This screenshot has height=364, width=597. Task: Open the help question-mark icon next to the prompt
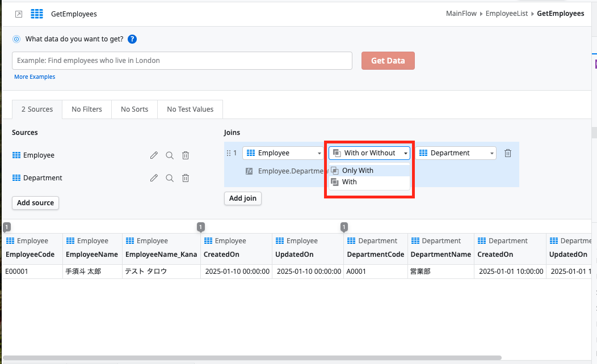coord(132,39)
